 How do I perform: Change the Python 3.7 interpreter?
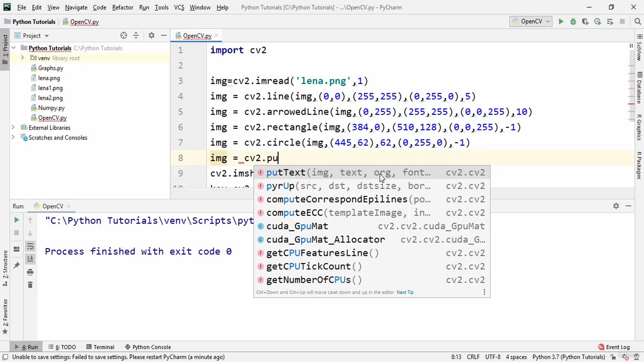569,357
